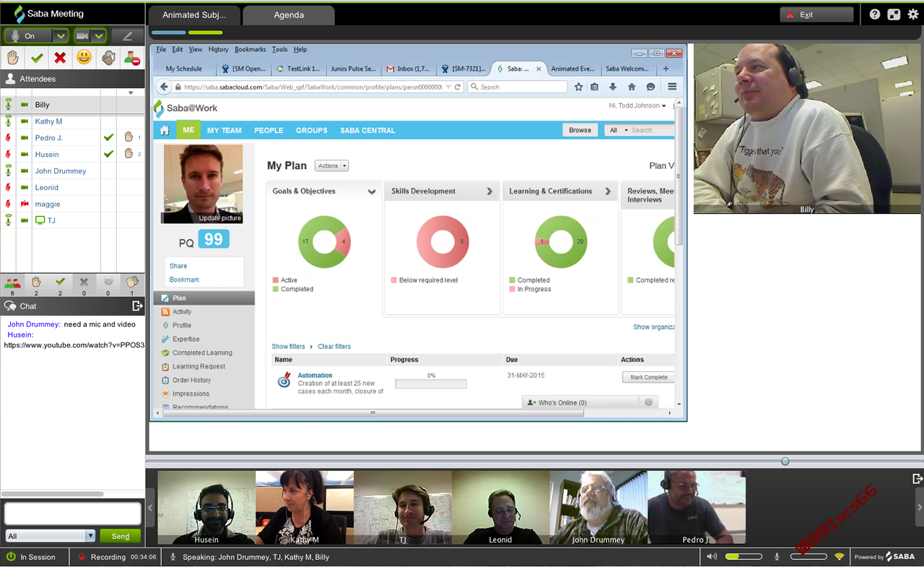Click the stepped away status icon
Viewport: 924px width, 578px height.
131,58
